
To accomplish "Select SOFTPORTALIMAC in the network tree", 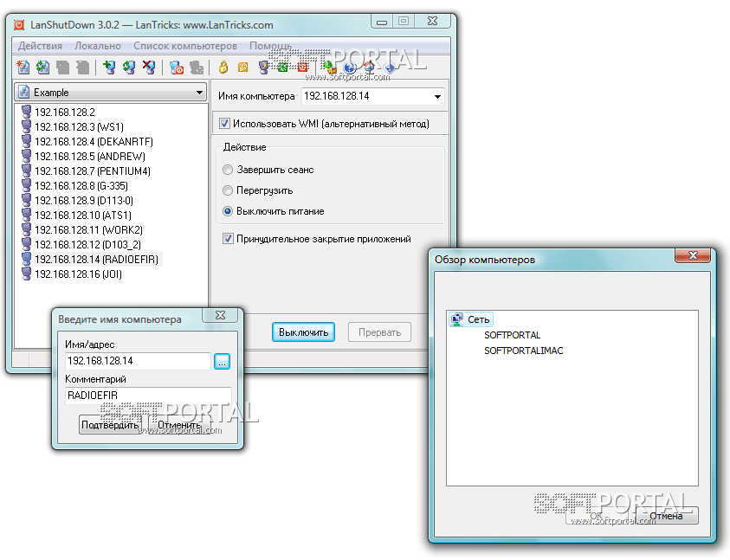I will click(523, 351).
